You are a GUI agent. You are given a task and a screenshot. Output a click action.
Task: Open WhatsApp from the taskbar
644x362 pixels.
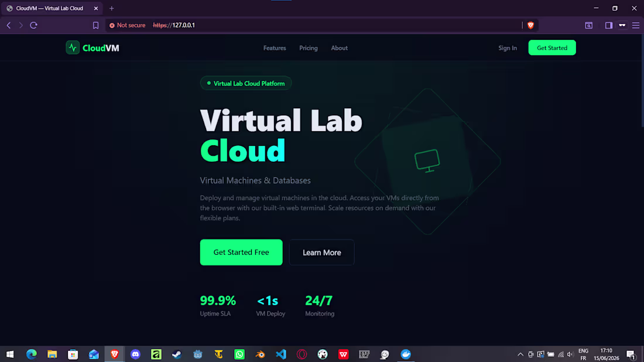(239, 354)
